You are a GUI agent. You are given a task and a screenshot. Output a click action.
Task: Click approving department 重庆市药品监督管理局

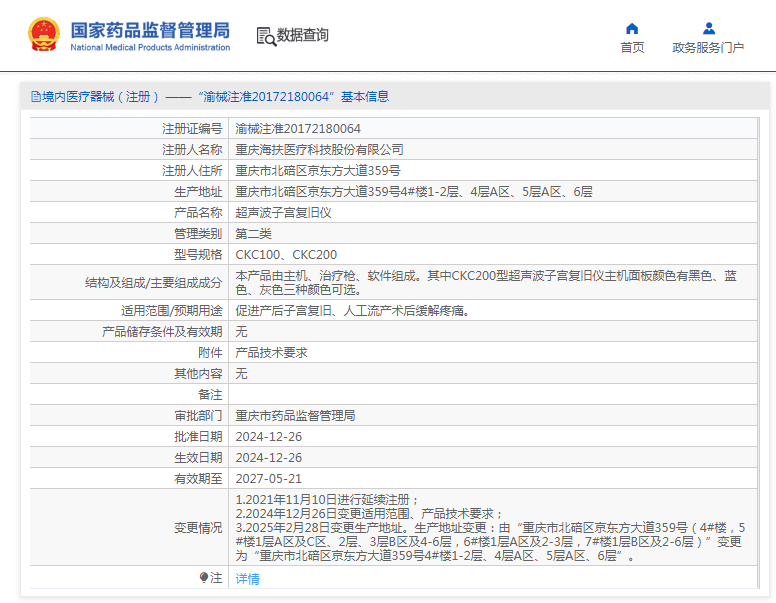tap(295, 416)
